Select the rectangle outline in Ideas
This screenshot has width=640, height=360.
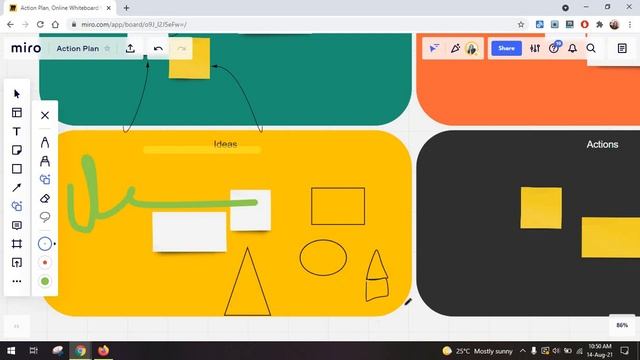pyautogui.click(x=338, y=206)
